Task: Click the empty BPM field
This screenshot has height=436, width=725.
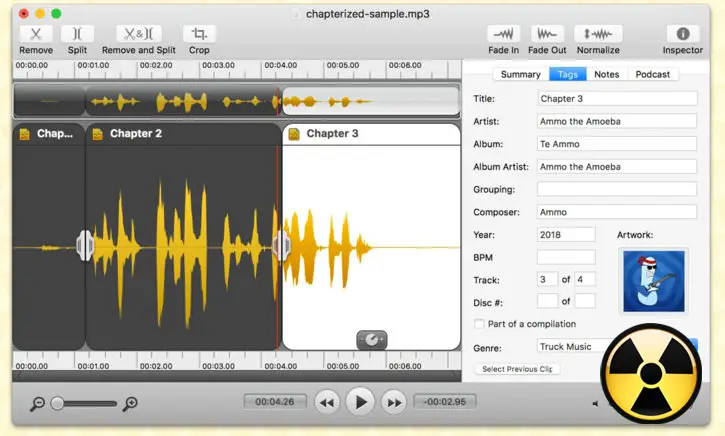Action: point(566,257)
